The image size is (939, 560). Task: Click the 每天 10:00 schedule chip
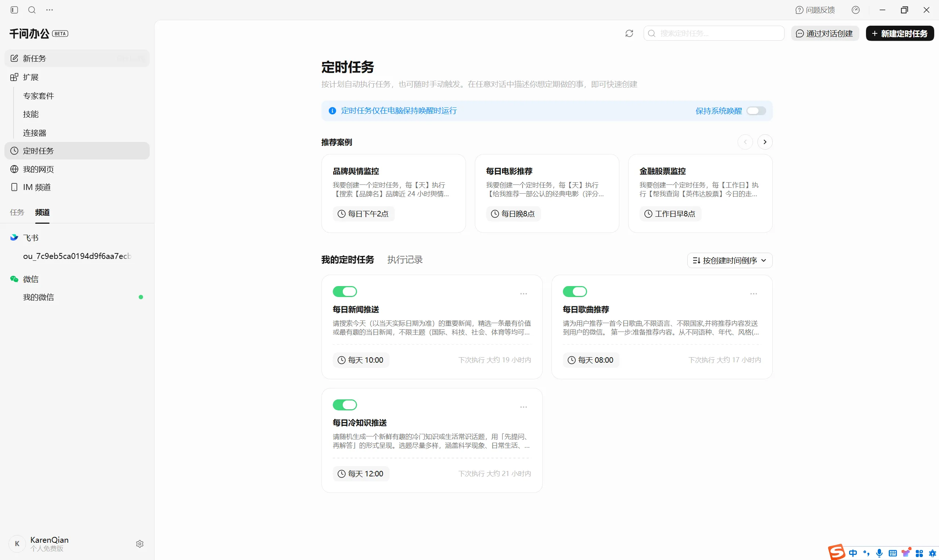click(x=361, y=360)
